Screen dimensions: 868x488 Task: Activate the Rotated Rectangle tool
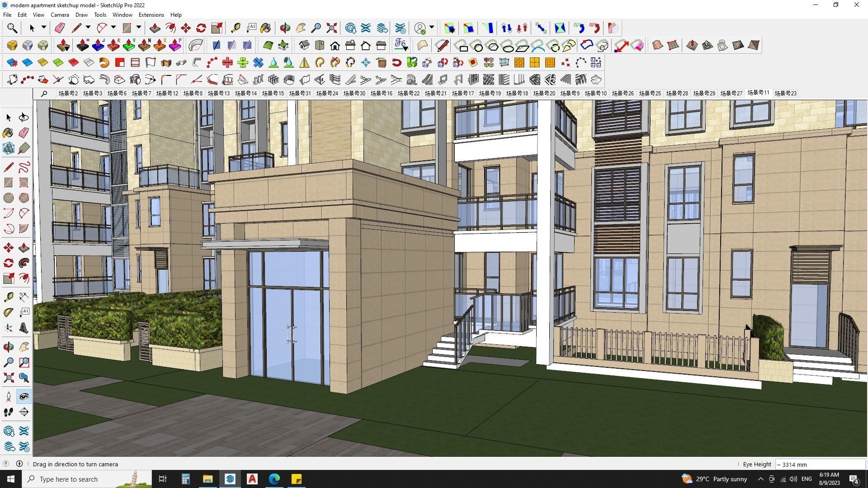pyautogui.click(x=24, y=183)
